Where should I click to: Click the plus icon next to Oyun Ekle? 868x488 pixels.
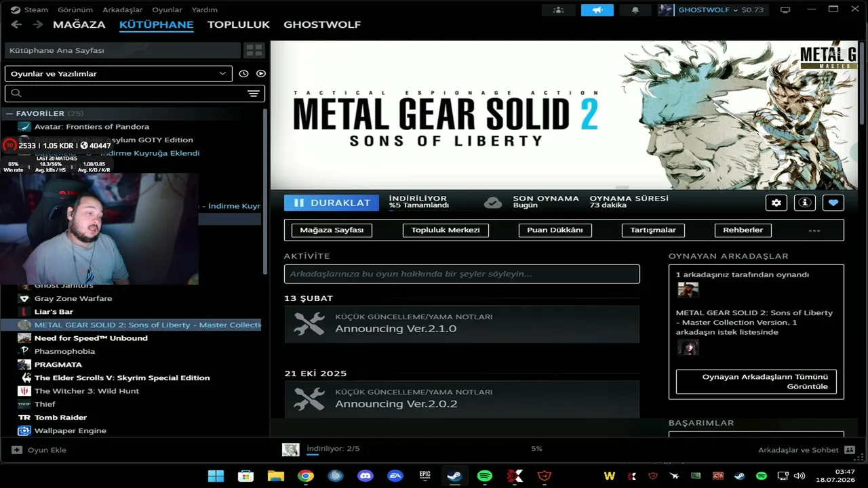point(17,449)
